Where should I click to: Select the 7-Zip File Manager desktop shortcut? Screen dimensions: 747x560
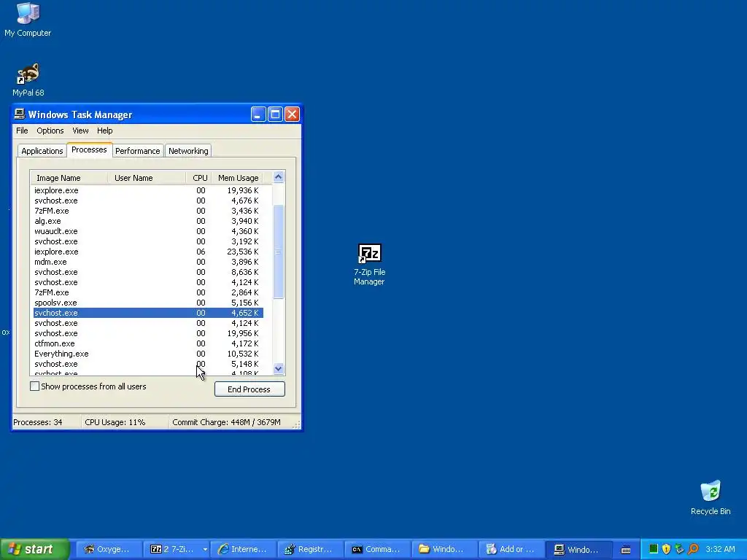(x=369, y=265)
